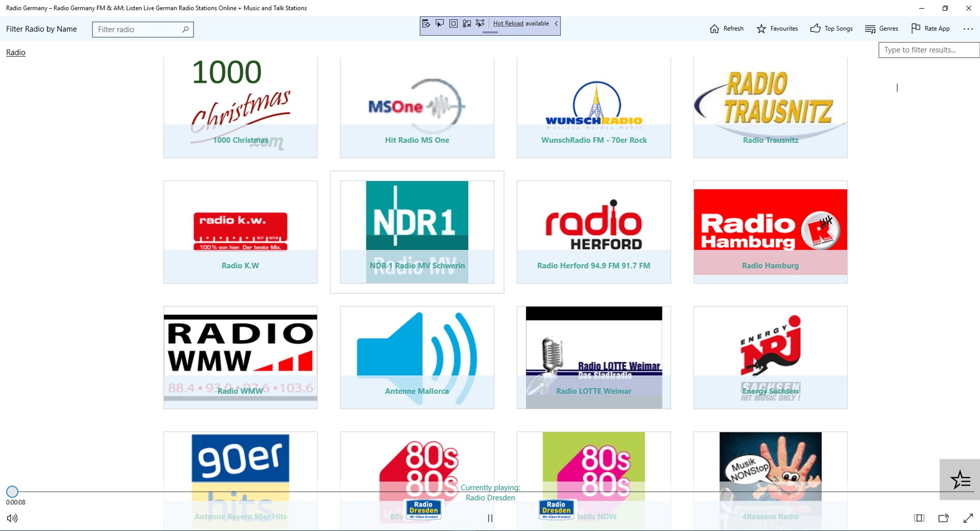
Task: Choose NDR 1 Radio MV Schwerin tile
Action: (x=417, y=232)
